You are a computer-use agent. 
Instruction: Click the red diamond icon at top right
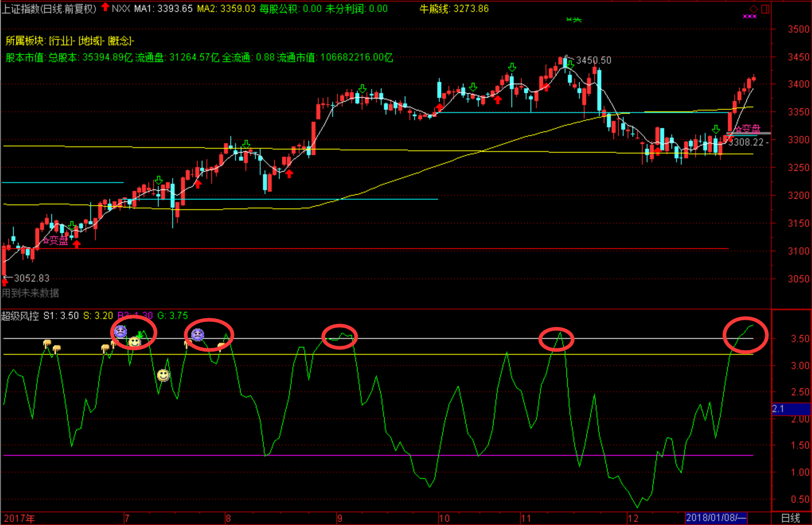point(754,9)
